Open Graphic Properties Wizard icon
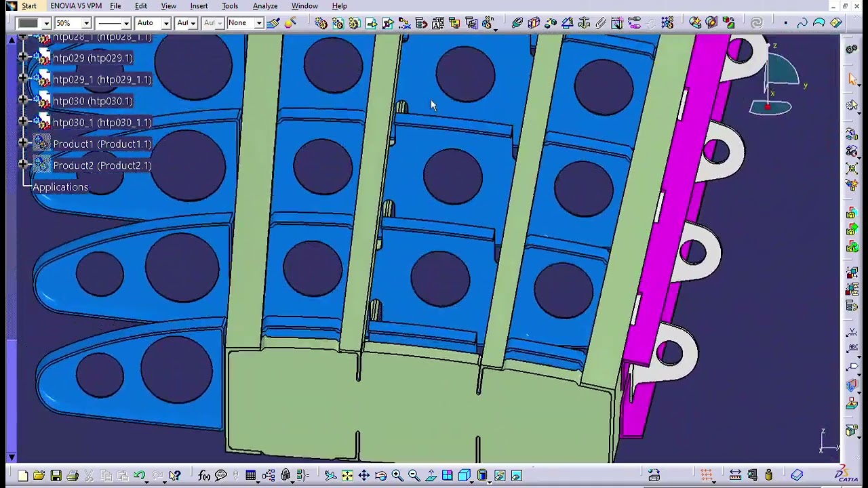The width and height of the screenshot is (868, 488). (290, 23)
